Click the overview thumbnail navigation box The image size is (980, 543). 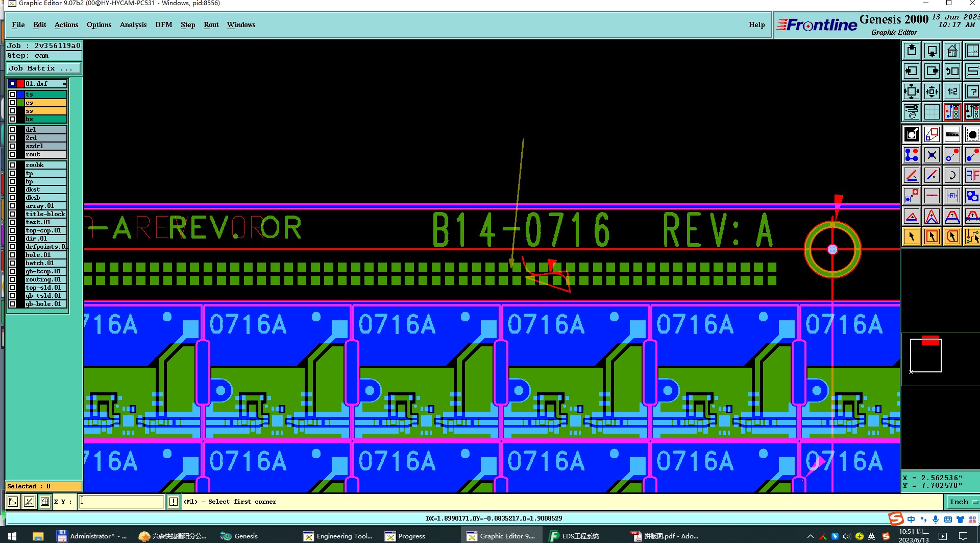926,355
